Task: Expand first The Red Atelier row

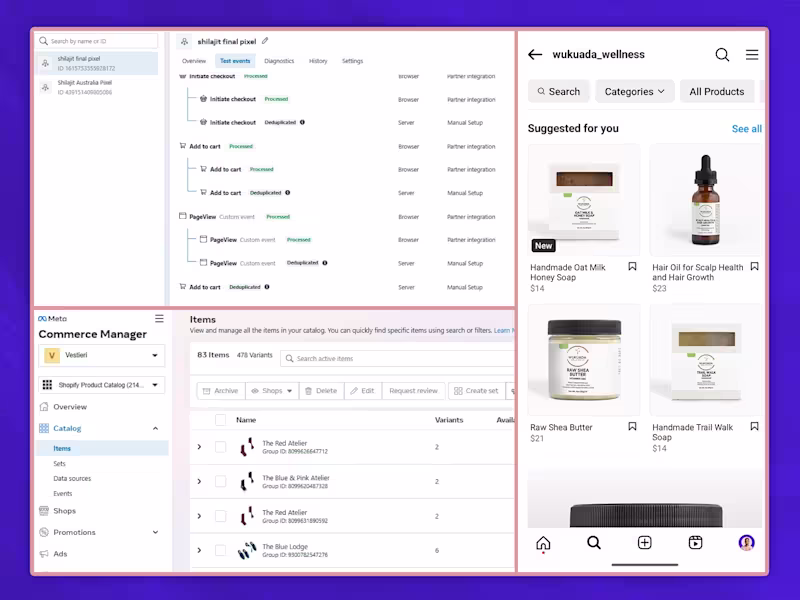Action: pyautogui.click(x=199, y=447)
